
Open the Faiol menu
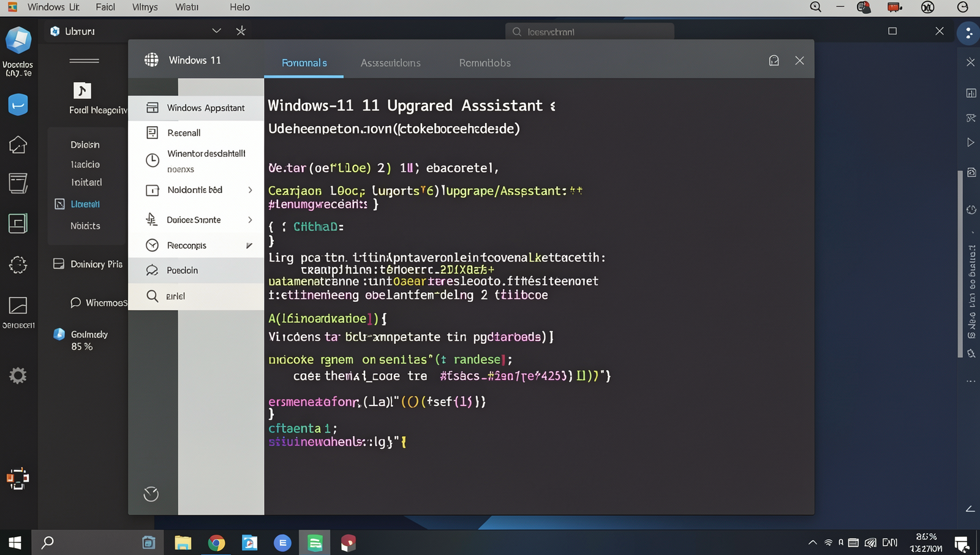105,7
